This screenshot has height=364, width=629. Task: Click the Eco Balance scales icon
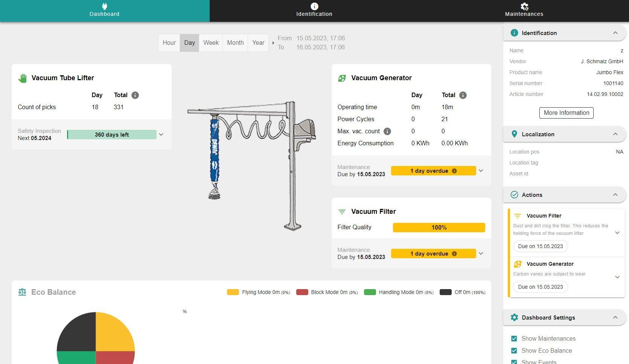pyautogui.click(x=22, y=292)
